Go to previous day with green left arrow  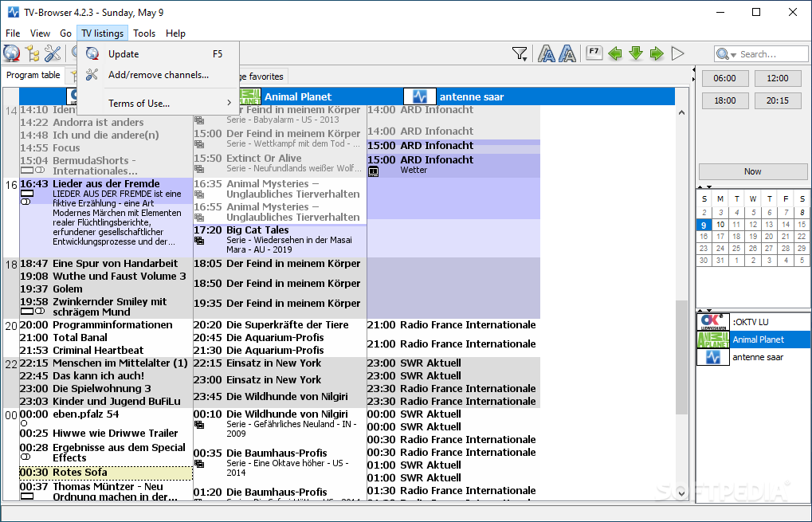(615, 53)
